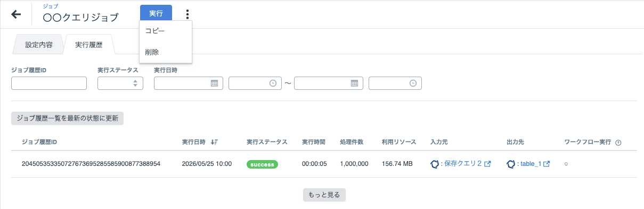Select the 実行履歴 tab
644x209 pixels.
89,45
